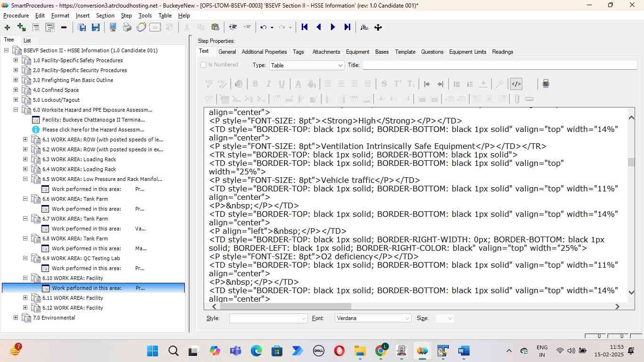Expand the 6.11 WORK AREA: Facility node
This screenshot has width=644, height=362.
25,298
